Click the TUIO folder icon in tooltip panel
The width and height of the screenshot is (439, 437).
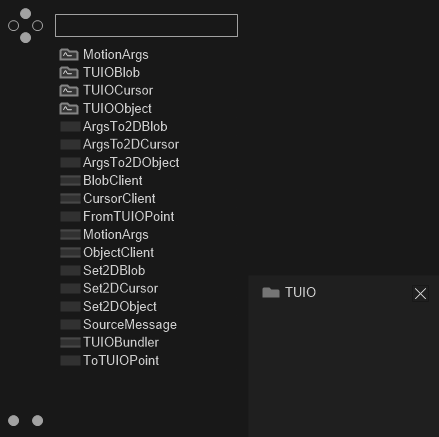click(x=271, y=293)
